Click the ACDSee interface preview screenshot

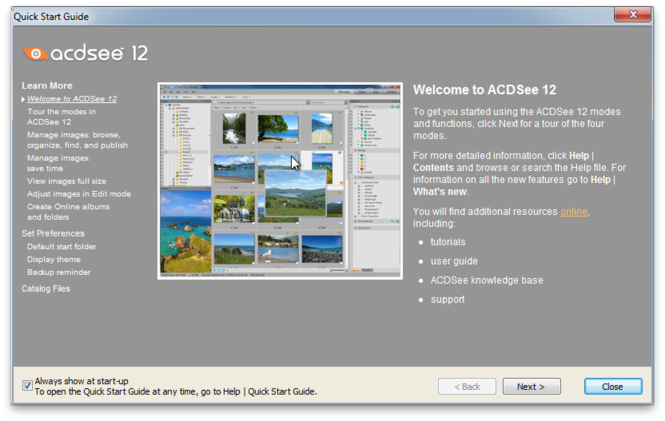click(280, 181)
